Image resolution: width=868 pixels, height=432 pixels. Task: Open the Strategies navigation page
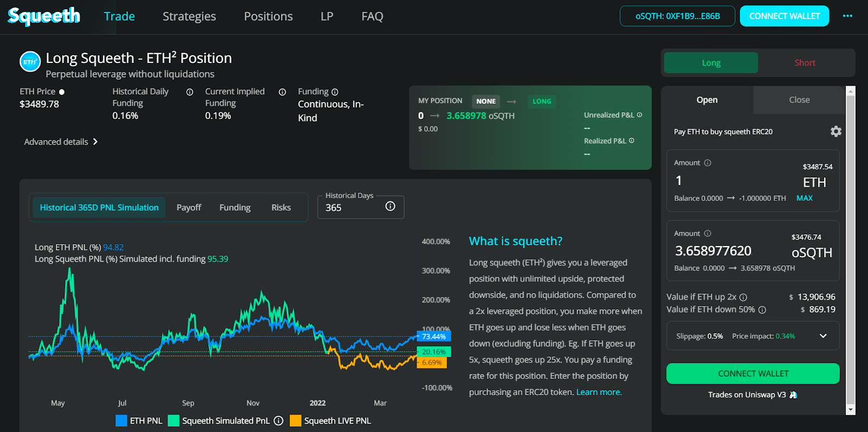click(x=189, y=17)
